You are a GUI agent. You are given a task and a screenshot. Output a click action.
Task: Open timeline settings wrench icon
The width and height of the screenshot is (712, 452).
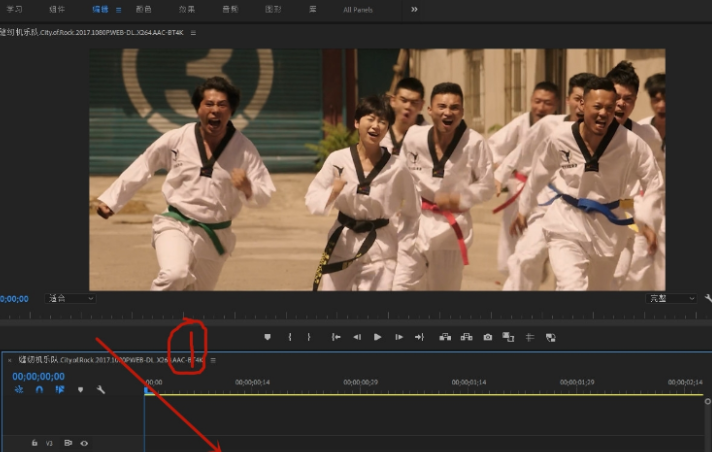pos(101,390)
